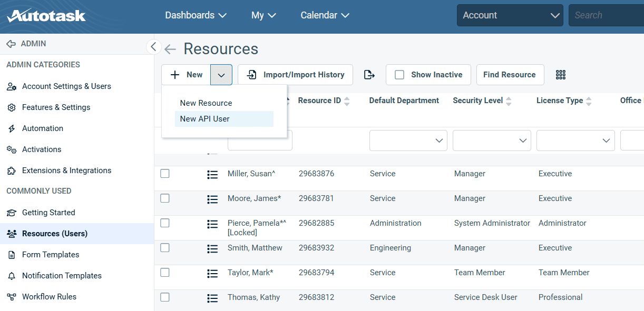Open context menu icon for Taylor, Mark
Image resolution: width=644 pixels, height=311 pixels.
(x=212, y=274)
